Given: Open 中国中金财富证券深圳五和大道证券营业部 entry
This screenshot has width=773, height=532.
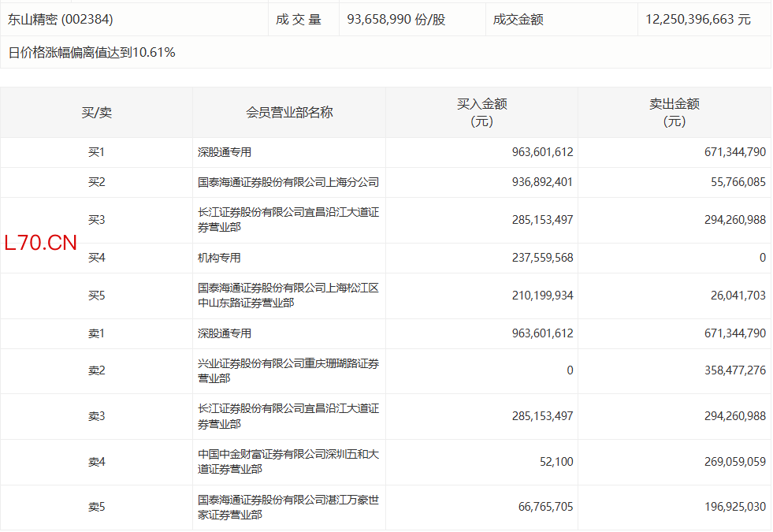Looking at the screenshot, I should click(288, 461).
